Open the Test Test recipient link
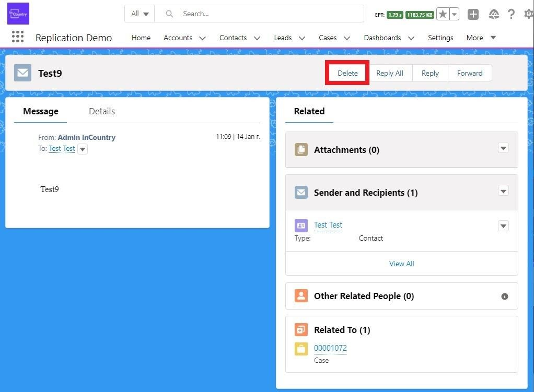Image resolution: width=534 pixels, height=392 pixels. click(62, 149)
